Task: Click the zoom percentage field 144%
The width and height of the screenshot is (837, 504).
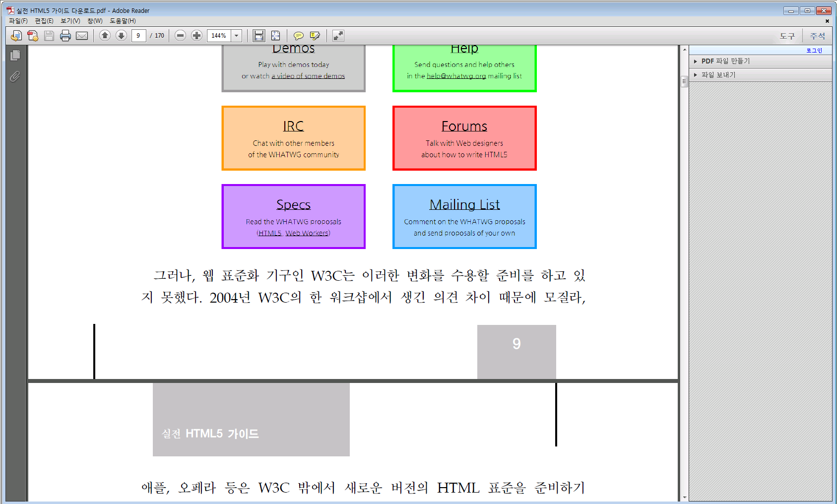Action: click(219, 36)
